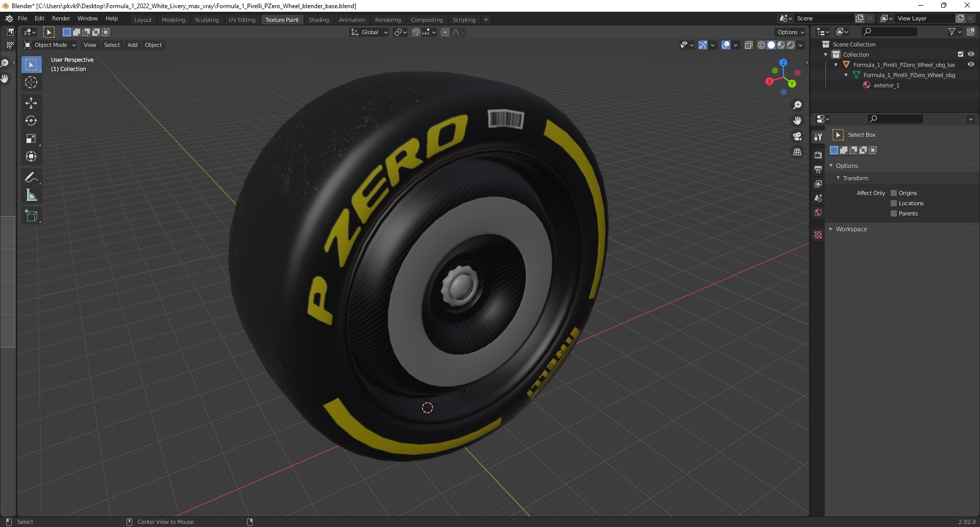Screen dimensions: 980x527
Task: Open the Object Mode dropdown
Action: [x=50, y=45]
